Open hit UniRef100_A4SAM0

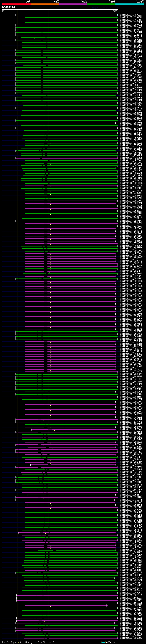[131, 20]
